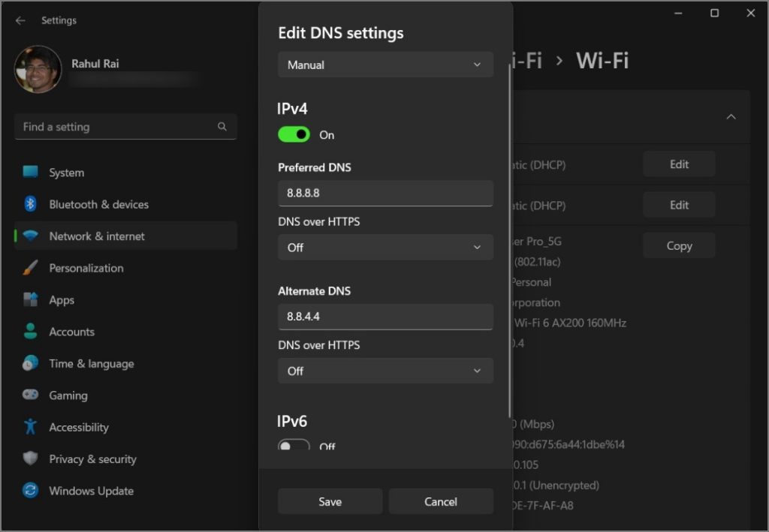Open System settings

click(125, 173)
